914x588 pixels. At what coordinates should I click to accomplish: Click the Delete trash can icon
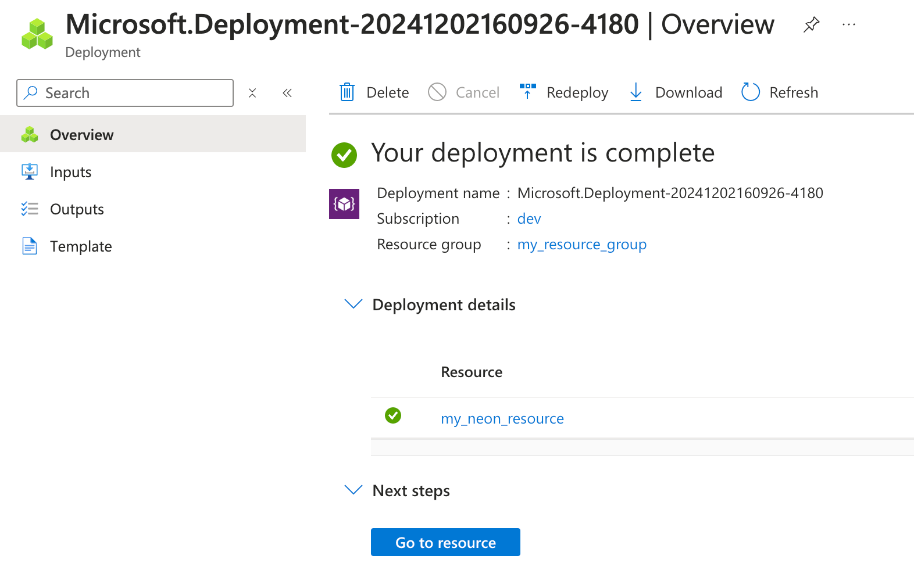[347, 92]
